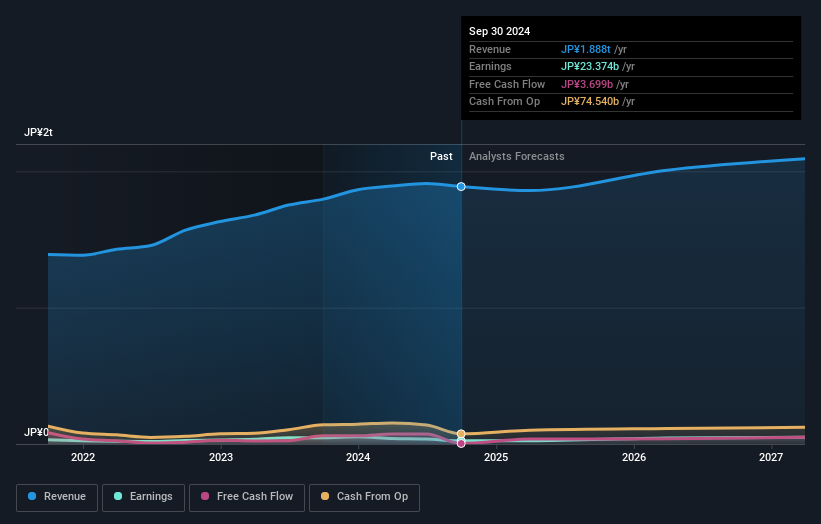
Task: Click the 2025 x-axis label
Action: pyautogui.click(x=496, y=457)
